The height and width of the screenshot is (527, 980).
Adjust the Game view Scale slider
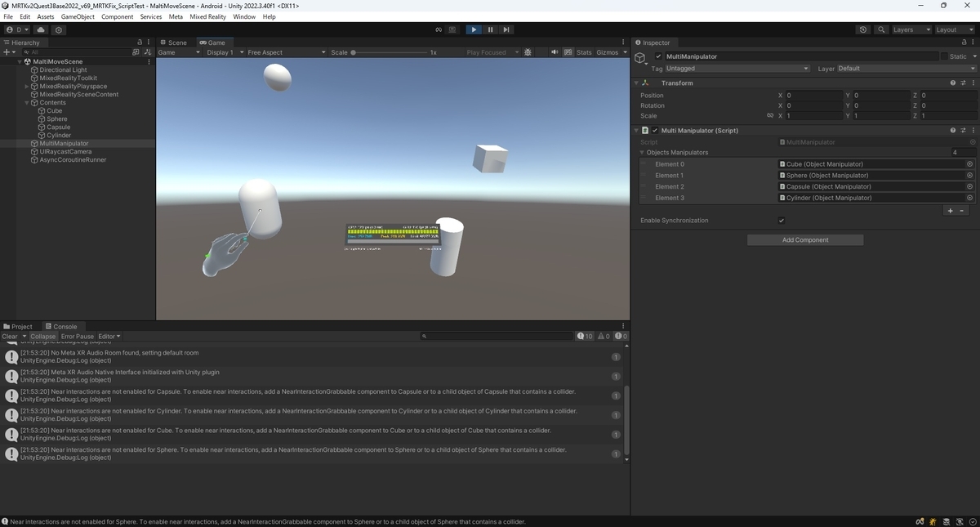pos(392,52)
